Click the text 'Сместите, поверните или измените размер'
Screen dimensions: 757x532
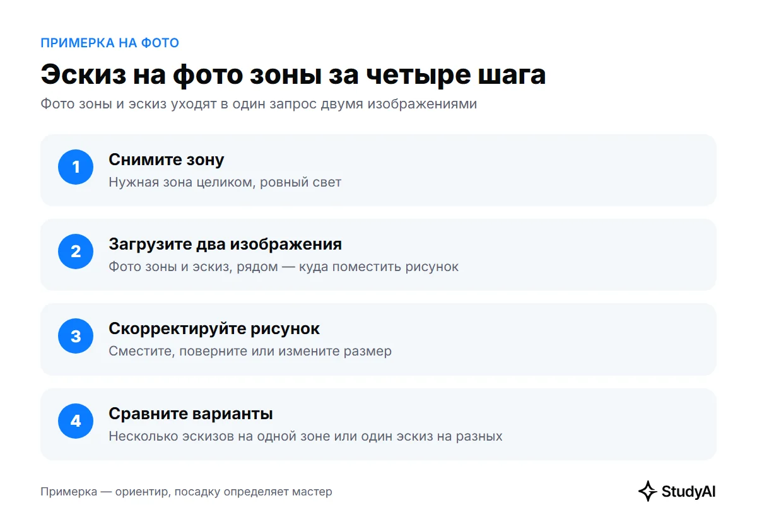pyautogui.click(x=250, y=351)
